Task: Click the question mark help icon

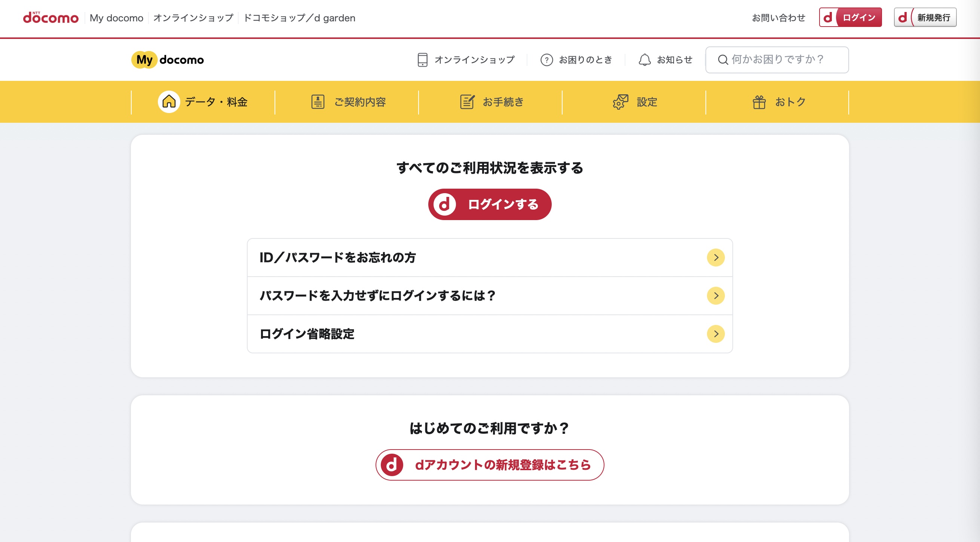Action: coord(547,60)
